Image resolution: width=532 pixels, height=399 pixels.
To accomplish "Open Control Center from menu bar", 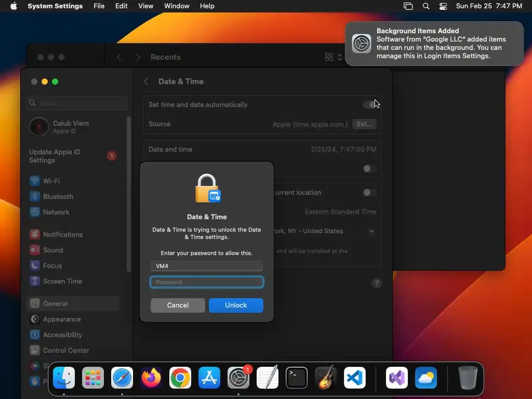I will pyautogui.click(x=443, y=6).
